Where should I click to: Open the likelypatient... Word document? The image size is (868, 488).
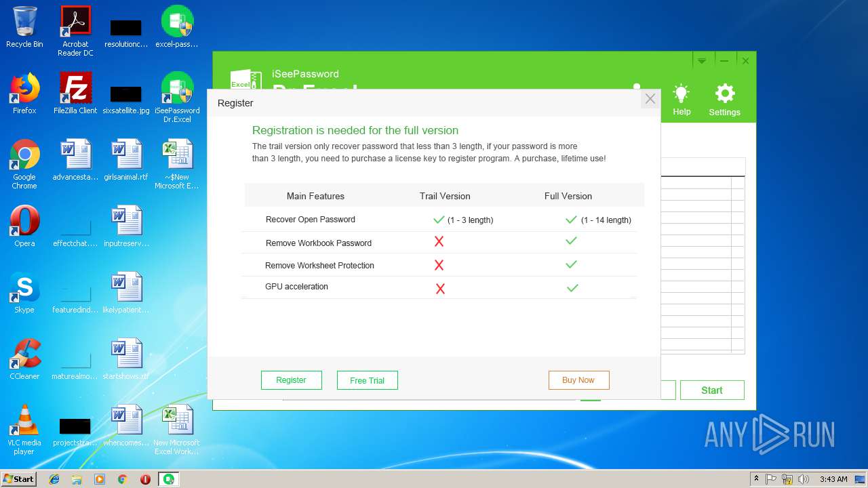126,293
